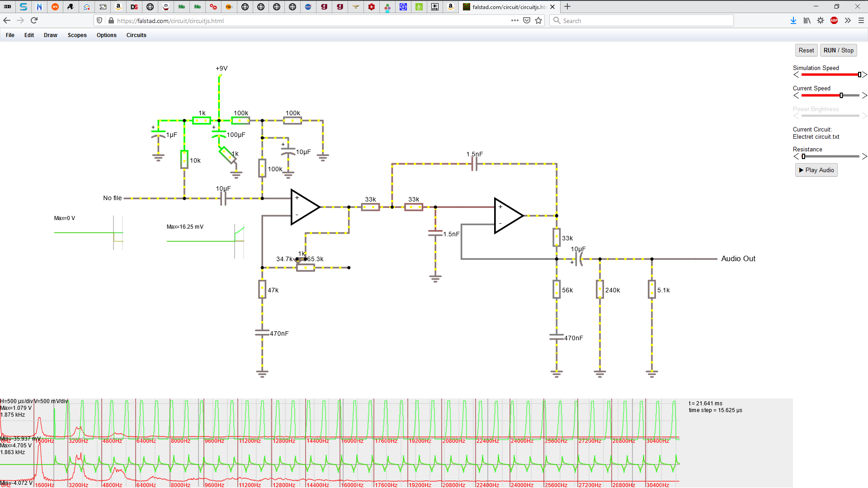The image size is (868, 488).
Task: Select the 240k resistor
Action: pyautogui.click(x=600, y=289)
